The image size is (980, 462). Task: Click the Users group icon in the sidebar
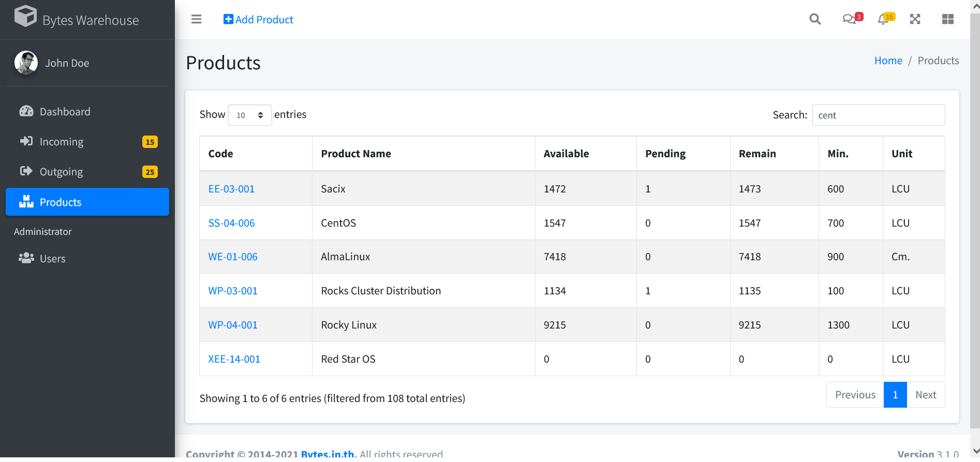coord(26,258)
